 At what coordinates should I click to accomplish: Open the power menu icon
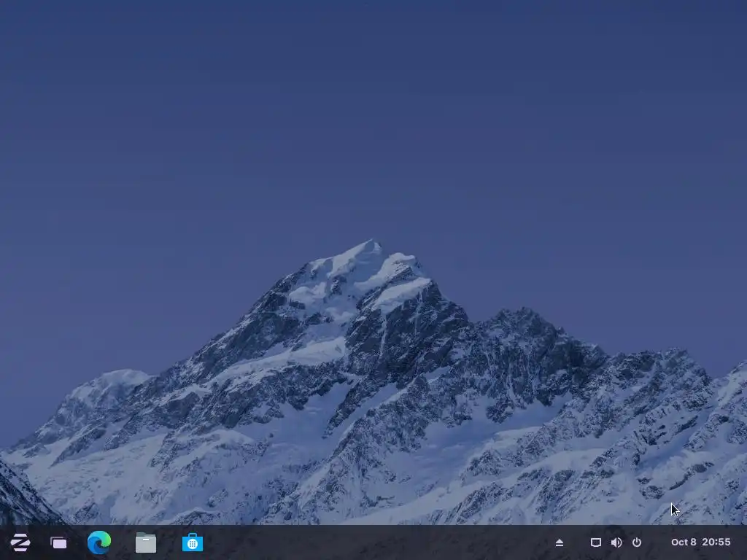636,542
